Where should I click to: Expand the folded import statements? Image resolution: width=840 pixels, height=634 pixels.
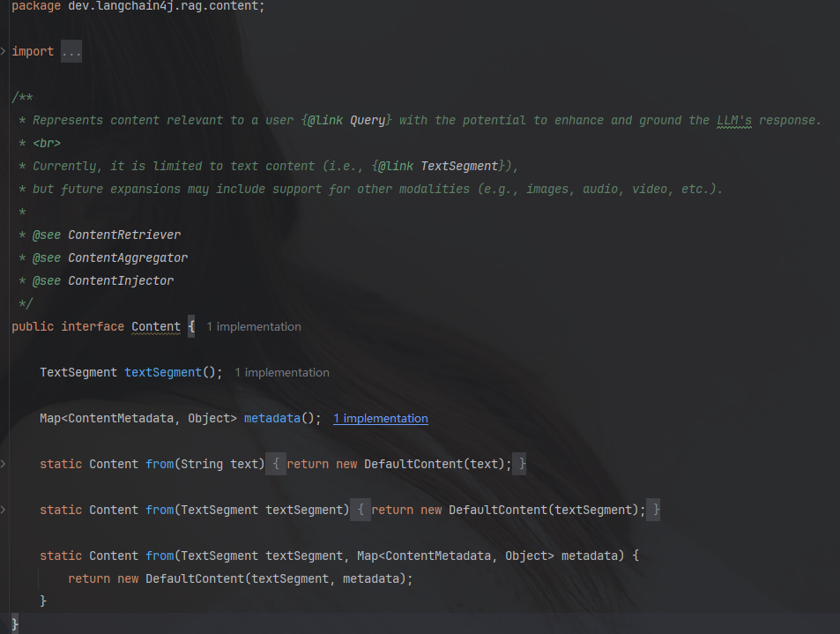(4, 51)
